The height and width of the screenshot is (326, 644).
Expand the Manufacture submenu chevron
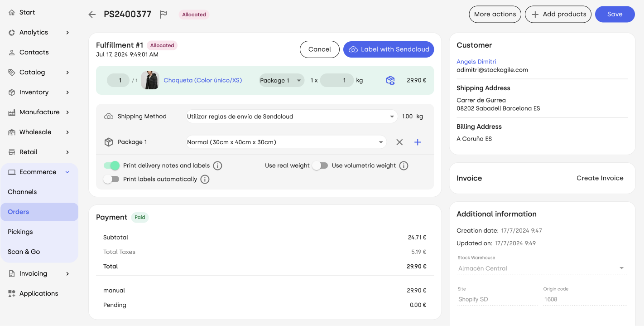coord(67,112)
